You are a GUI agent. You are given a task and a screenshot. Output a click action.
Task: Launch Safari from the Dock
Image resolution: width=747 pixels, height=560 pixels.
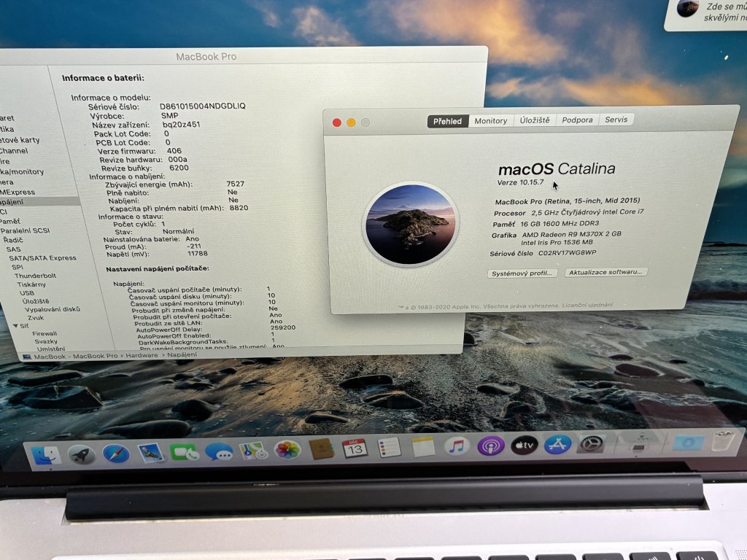[x=116, y=454]
